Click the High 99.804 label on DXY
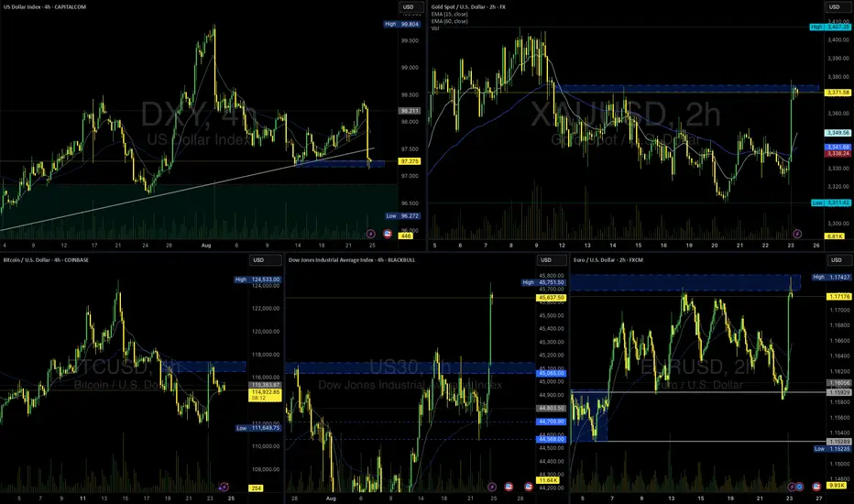This screenshot has width=854, height=504. (x=402, y=24)
